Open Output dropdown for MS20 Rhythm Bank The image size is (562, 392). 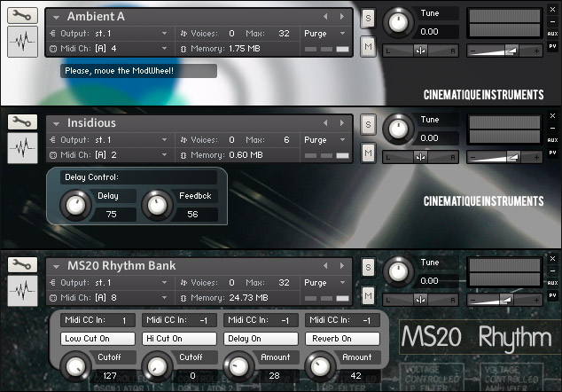point(164,283)
